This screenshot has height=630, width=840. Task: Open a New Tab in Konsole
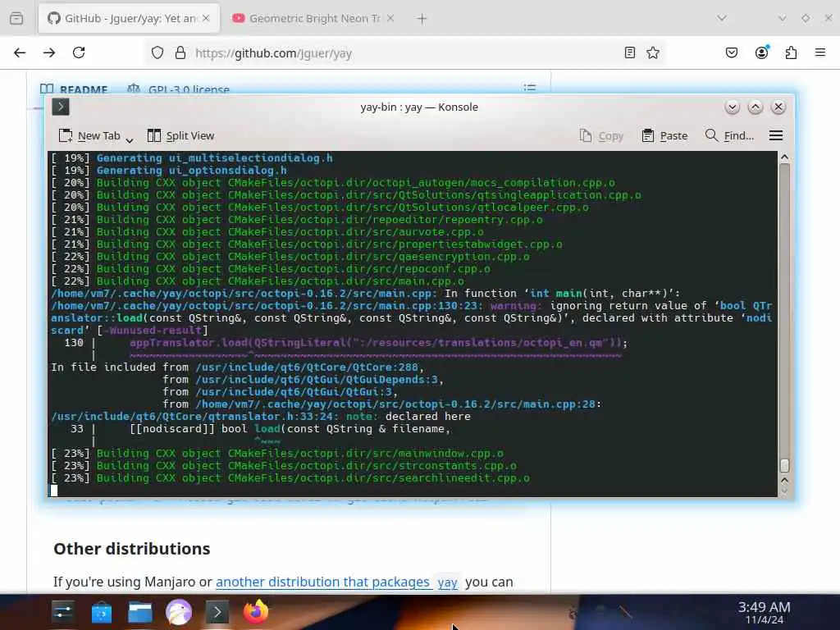click(x=89, y=136)
